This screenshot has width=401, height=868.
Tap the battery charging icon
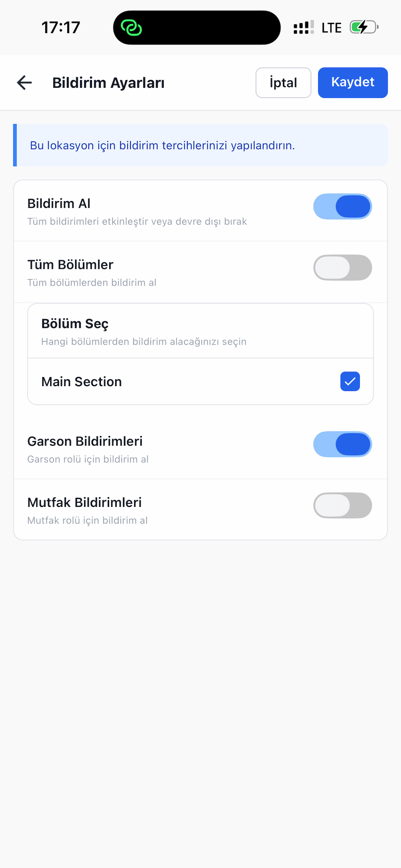click(x=364, y=27)
